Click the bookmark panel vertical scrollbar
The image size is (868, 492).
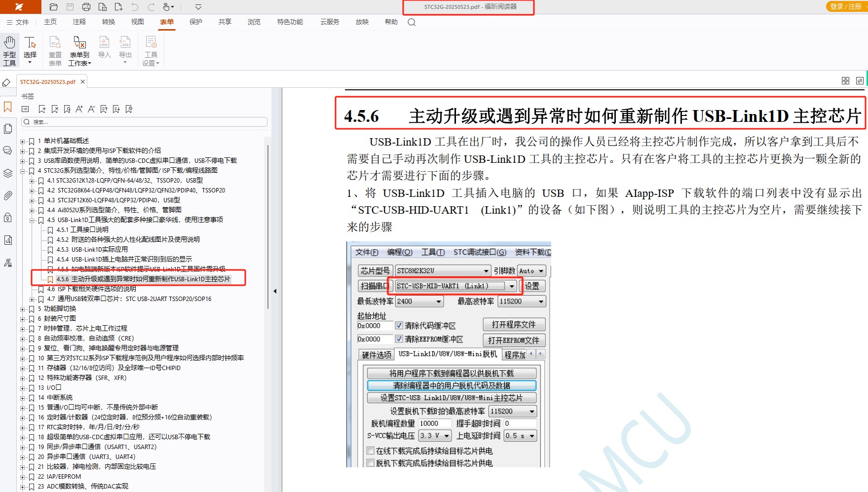coord(268,227)
